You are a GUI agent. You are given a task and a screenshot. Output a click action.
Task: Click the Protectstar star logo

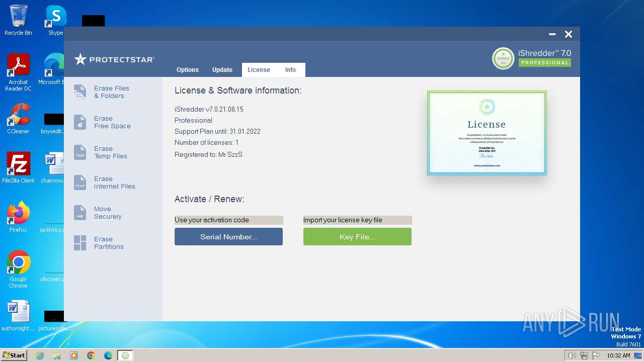pos(80,59)
